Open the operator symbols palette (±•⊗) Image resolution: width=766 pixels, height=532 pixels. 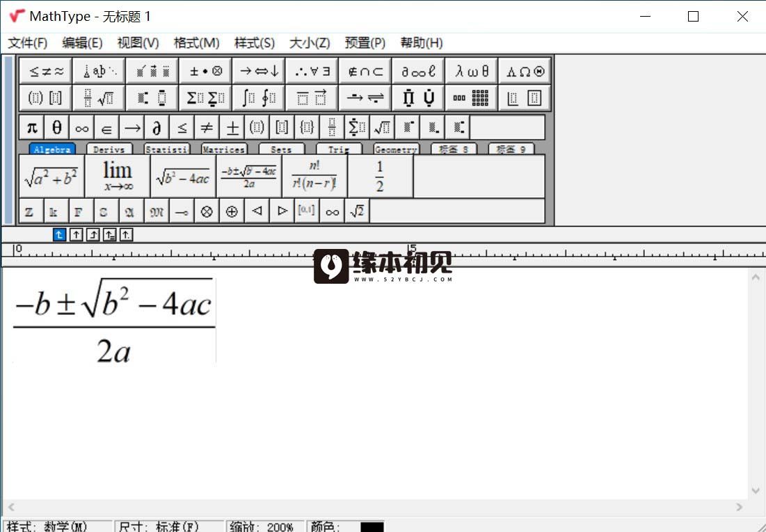click(x=206, y=72)
